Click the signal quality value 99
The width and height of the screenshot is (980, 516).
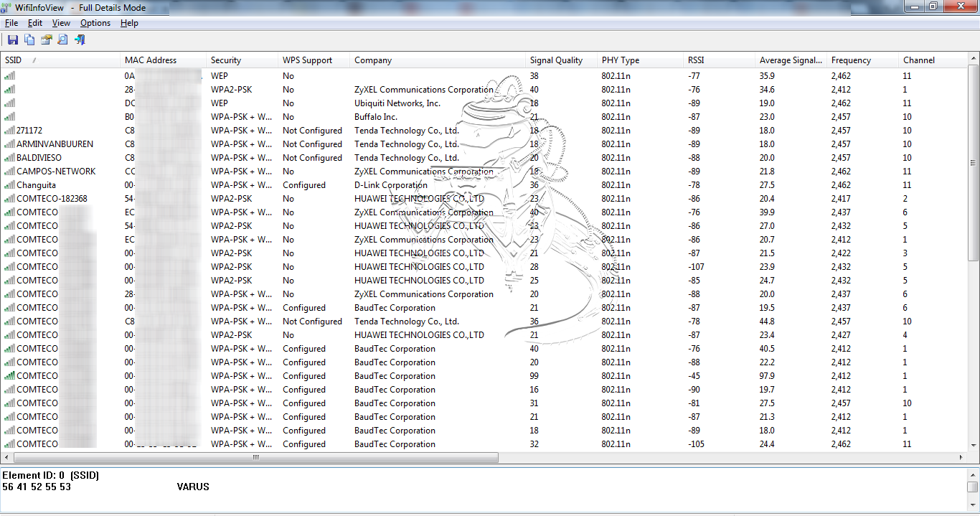click(534, 376)
